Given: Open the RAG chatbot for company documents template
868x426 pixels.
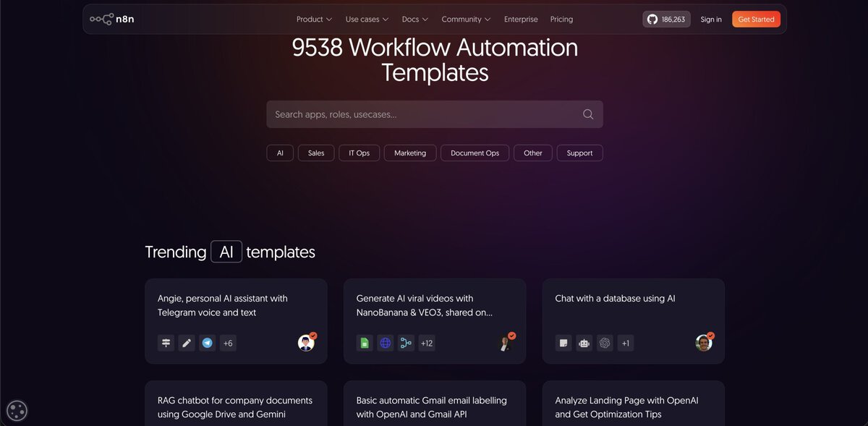Looking at the screenshot, I should pyautogui.click(x=236, y=404).
